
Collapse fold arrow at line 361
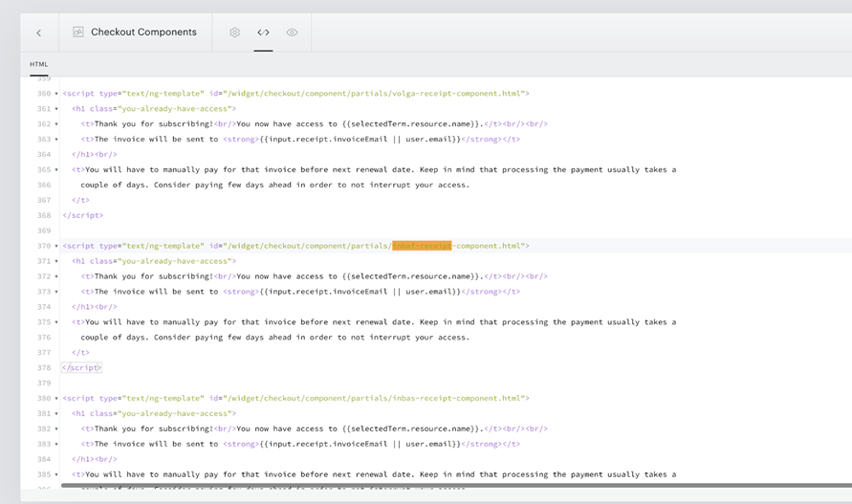(x=56, y=109)
